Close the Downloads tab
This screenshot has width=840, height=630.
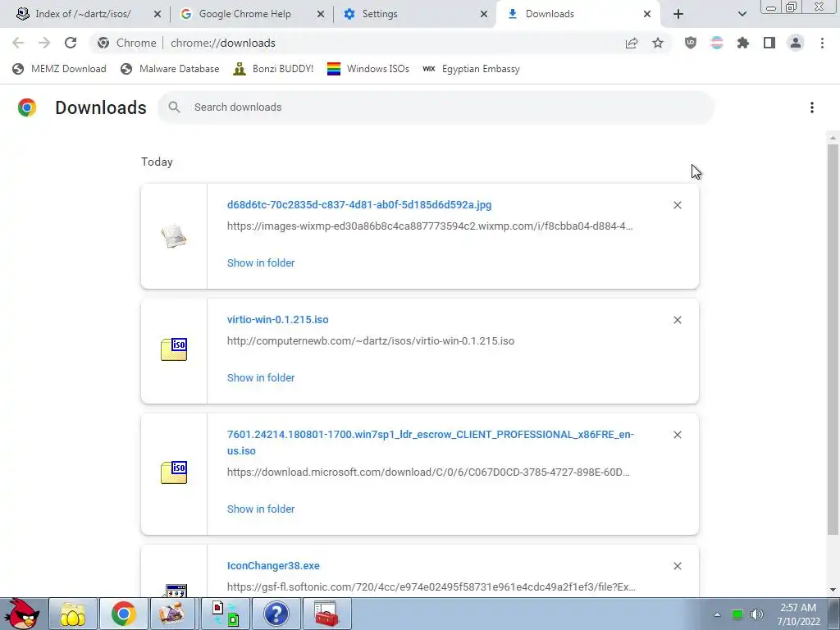pyautogui.click(x=647, y=14)
